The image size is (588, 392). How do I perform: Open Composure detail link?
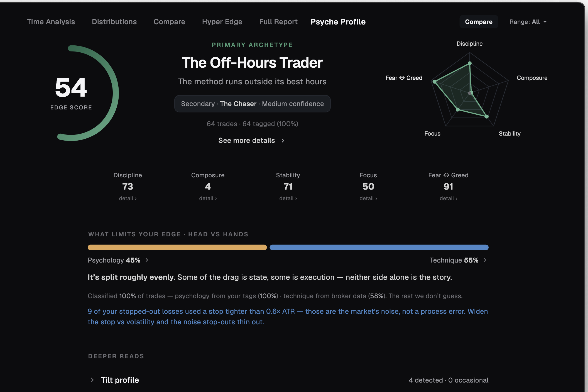pyautogui.click(x=208, y=198)
